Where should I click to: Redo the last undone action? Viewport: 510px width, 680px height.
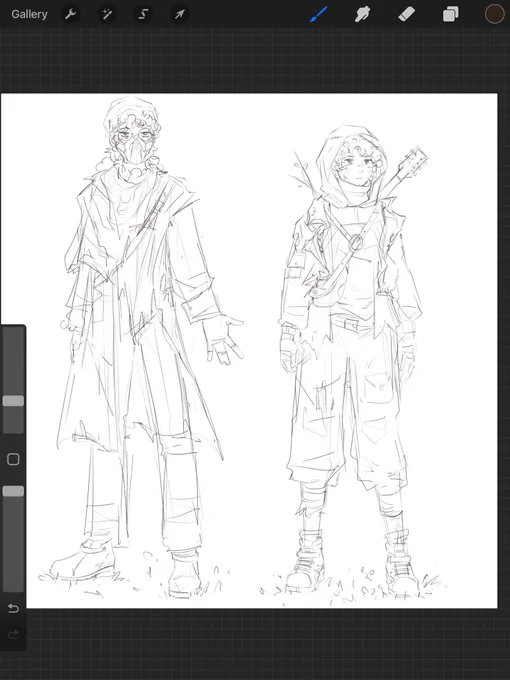coord(13,635)
